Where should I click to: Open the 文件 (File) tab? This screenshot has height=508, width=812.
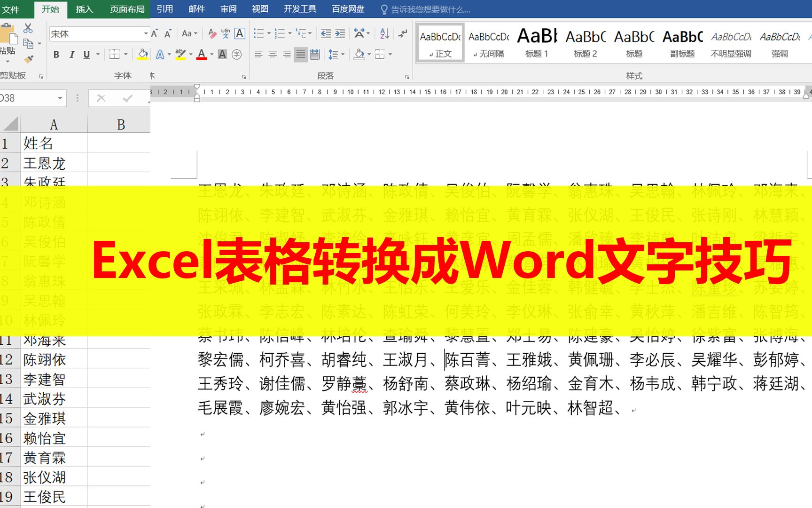point(11,9)
